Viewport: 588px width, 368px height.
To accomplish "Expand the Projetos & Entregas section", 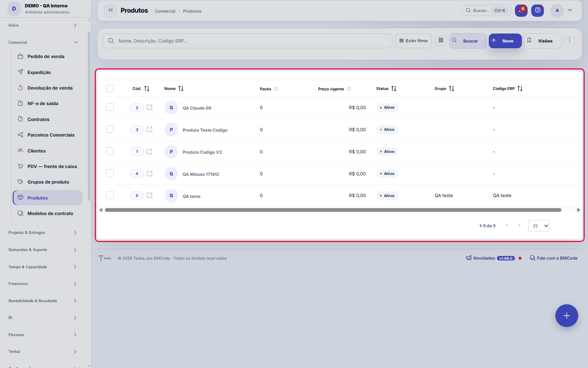I will [43, 233].
